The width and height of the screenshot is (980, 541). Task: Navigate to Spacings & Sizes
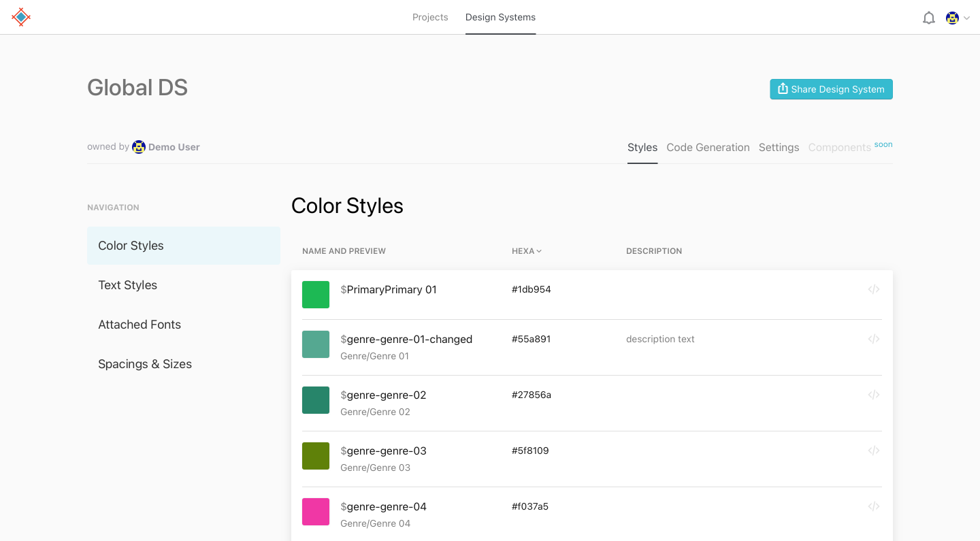pyautogui.click(x=145, y=364)
